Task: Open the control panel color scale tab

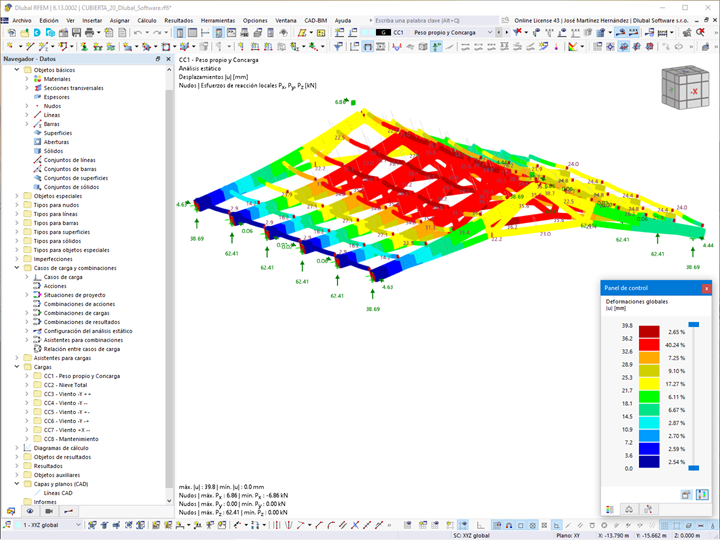Action: click(x=610, y=509)
